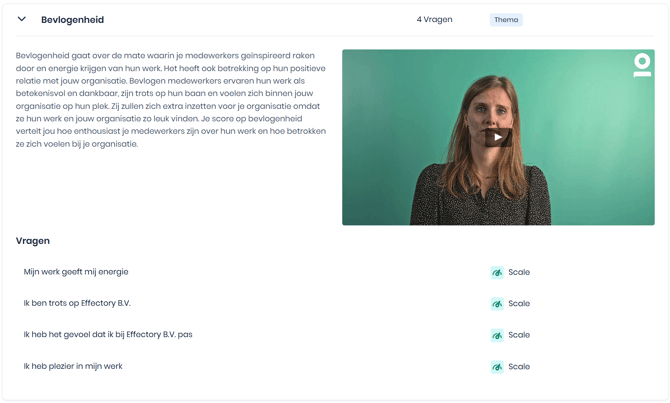Select question 'Ik heb het gevoel dat ik bij Effectory B.V. pas'
670x403 pixels.
(108, 335)
